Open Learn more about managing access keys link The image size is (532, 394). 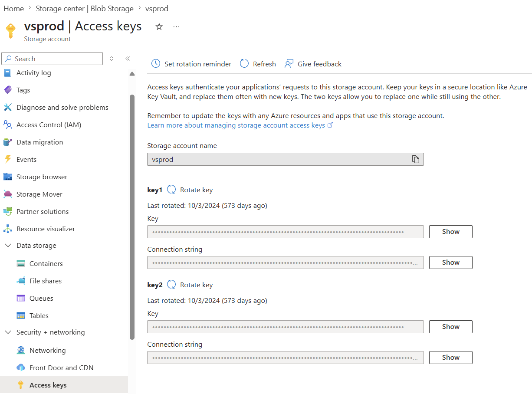(x=236, y=125)
